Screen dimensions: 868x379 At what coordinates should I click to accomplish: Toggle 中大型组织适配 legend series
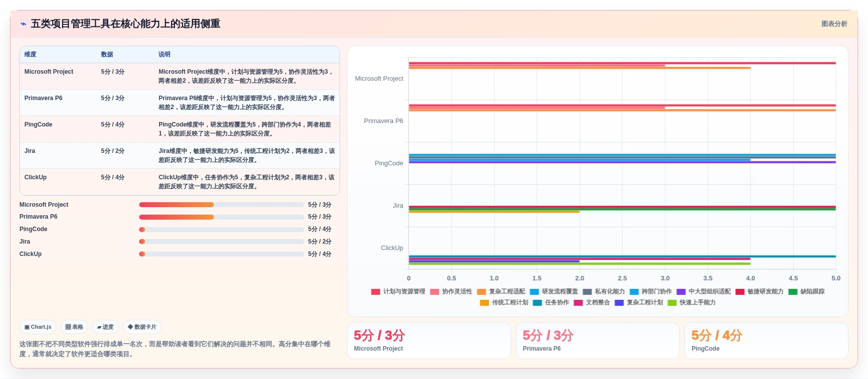tap(703, 291)
